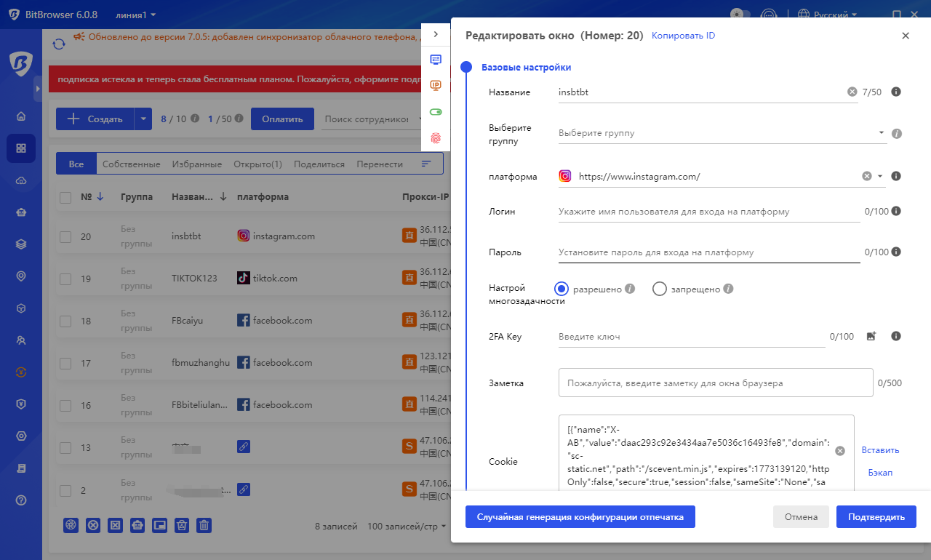Viewport: 931px width, 560px height.
Task: Click the trash icon in bottom toolbar
Action: tap(204, 525)
